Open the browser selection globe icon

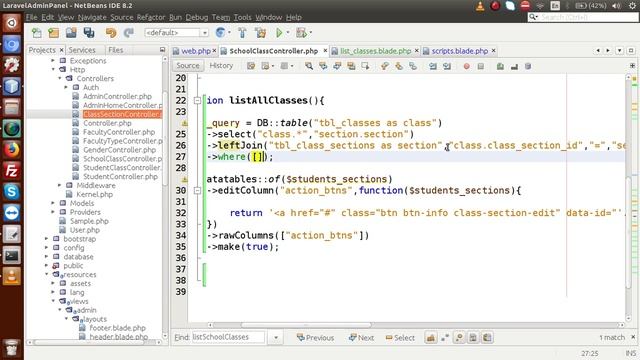click(220, 33)
